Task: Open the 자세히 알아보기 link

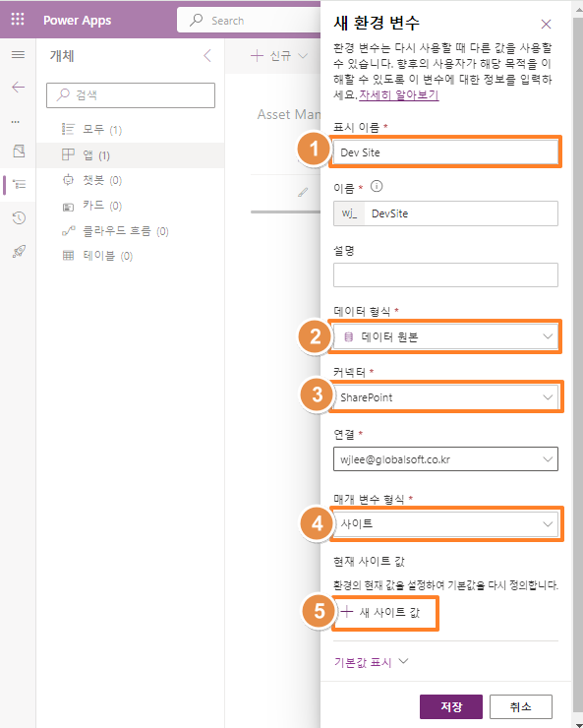Action: pyautogui.click(x=398, y=95)
